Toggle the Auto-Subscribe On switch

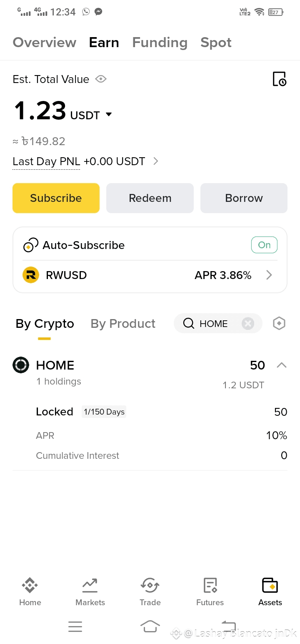pos(264,245)
